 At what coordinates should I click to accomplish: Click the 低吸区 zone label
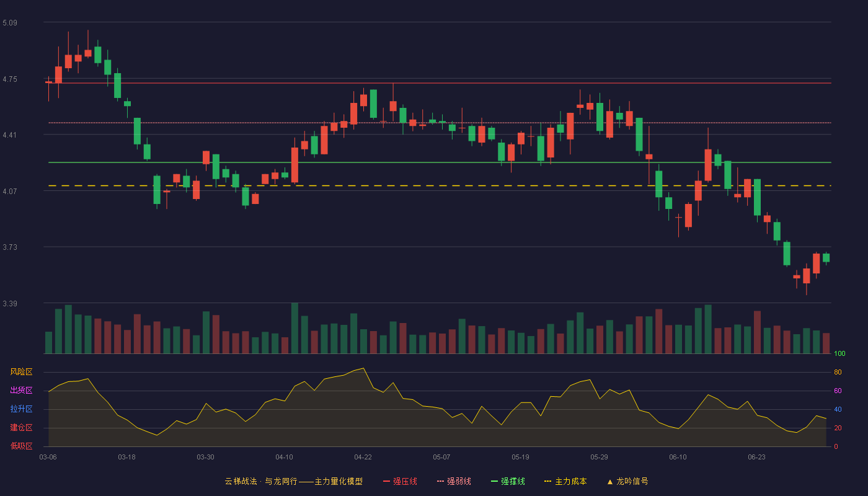click(x=21, y=446)
